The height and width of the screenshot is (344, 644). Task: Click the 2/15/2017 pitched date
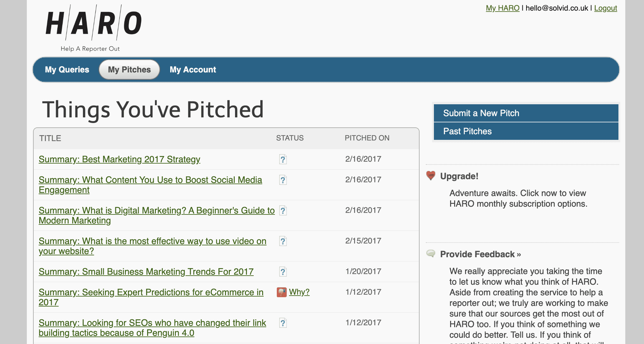[363, 241]
